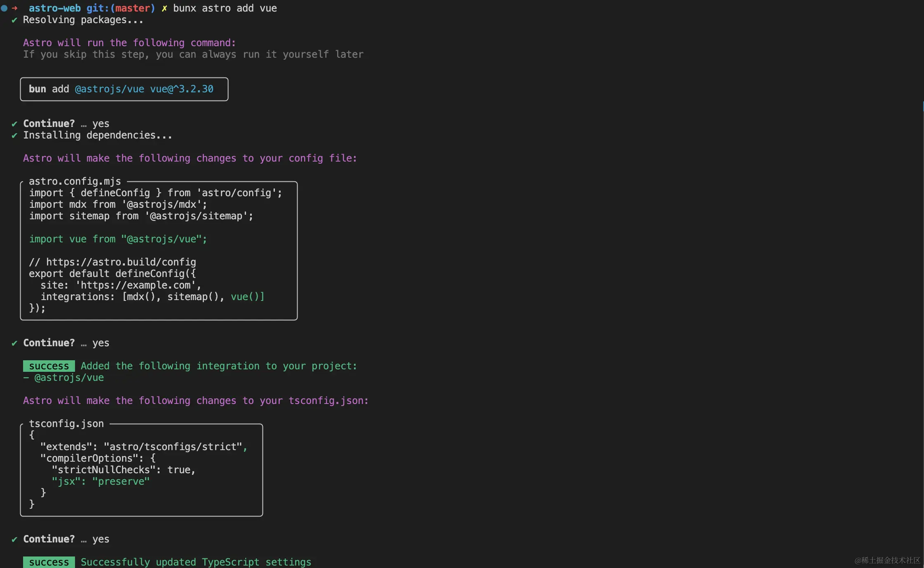Click the green success badge before 'Added the following'

(49, 366)
